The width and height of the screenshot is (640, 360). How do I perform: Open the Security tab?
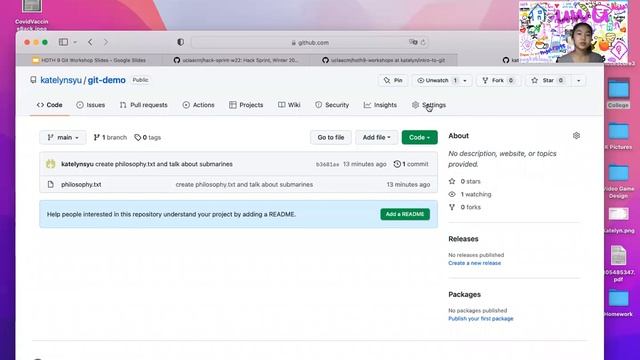[x=332, y=105]
